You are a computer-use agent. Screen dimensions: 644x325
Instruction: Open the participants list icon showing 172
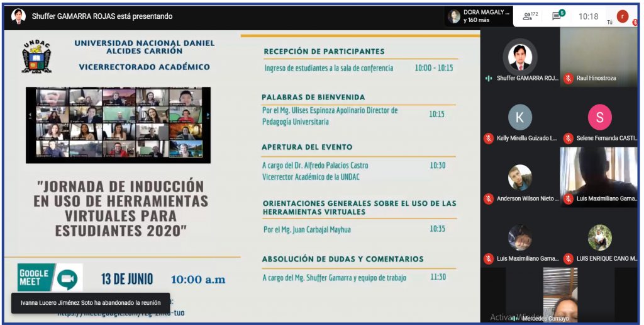(530, 16)
